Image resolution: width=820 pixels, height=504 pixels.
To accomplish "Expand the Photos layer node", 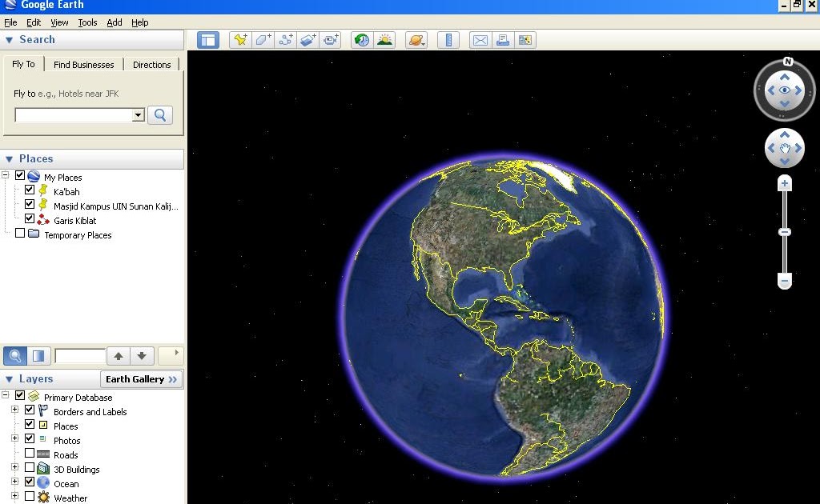I will point(14,438).
